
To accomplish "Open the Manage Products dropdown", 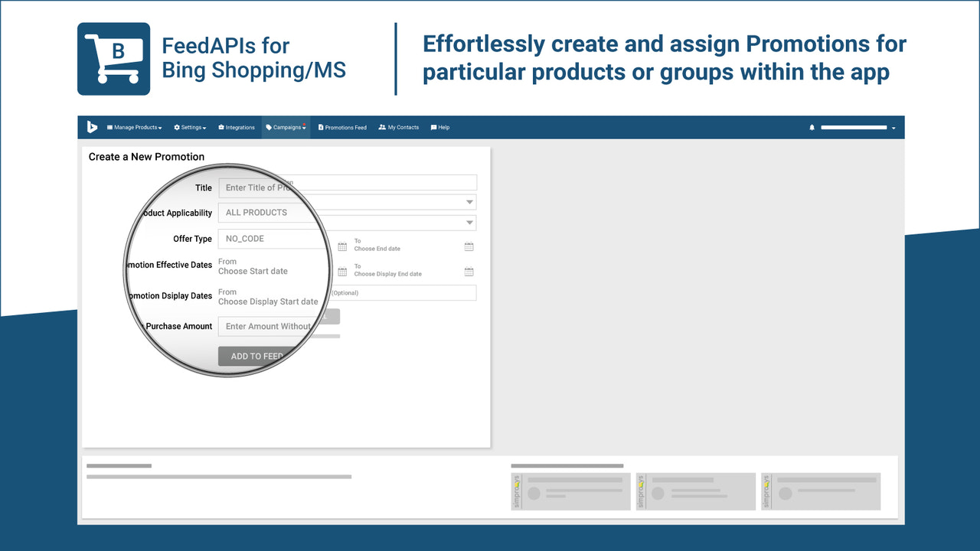I will 135,127.
